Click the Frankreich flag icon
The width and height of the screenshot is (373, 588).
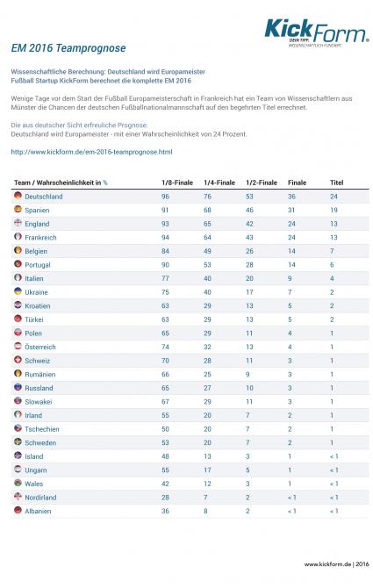pos(18,236)
